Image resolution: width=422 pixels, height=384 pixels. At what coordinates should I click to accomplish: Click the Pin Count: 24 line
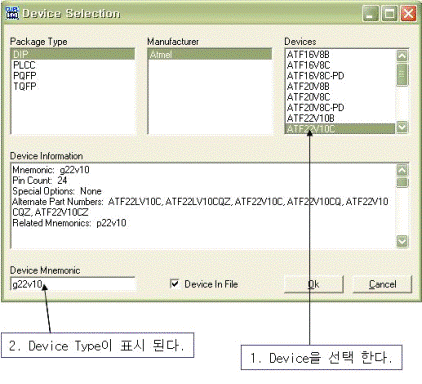(x=40, y=180)
